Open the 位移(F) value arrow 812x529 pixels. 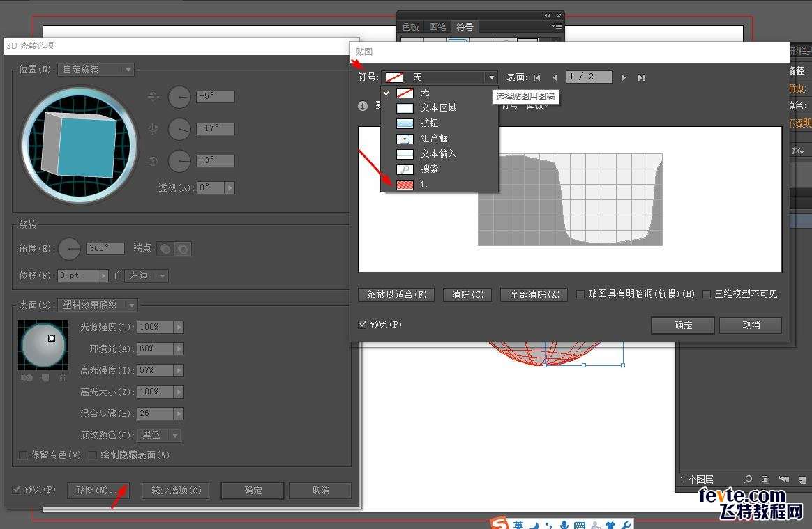coord(103,276)
